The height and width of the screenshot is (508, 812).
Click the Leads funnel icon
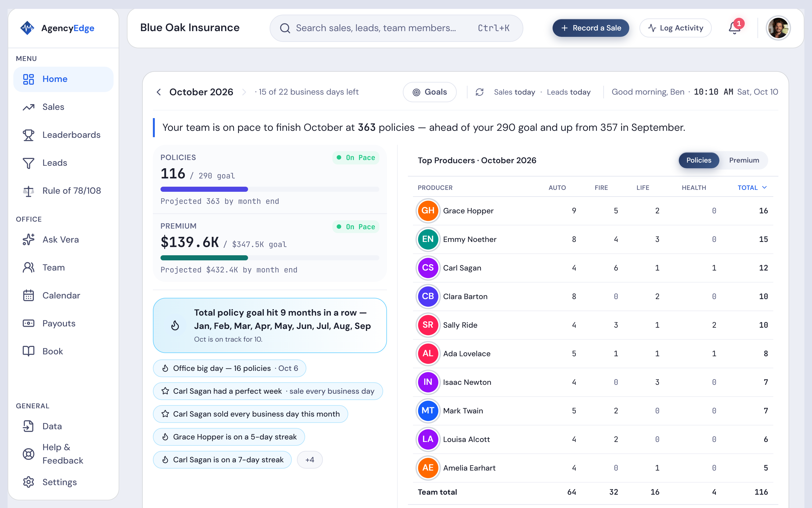click(x=29, y=163)
